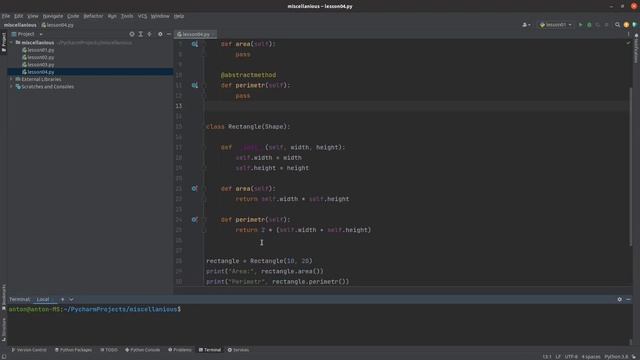640x360 pixels.
Task: Toggle the Terminal tool window button
Action: click(x=210, y=350)
